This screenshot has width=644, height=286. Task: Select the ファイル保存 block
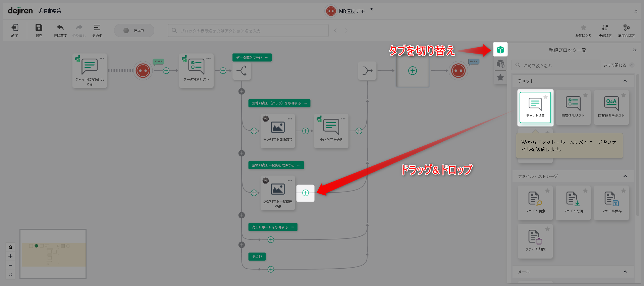click(611, 203)
